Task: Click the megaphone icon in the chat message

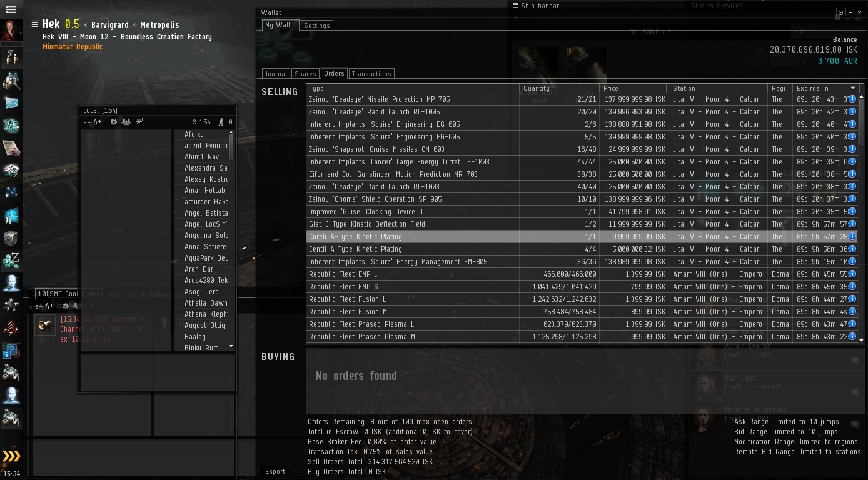Action: tap(45, 325)
